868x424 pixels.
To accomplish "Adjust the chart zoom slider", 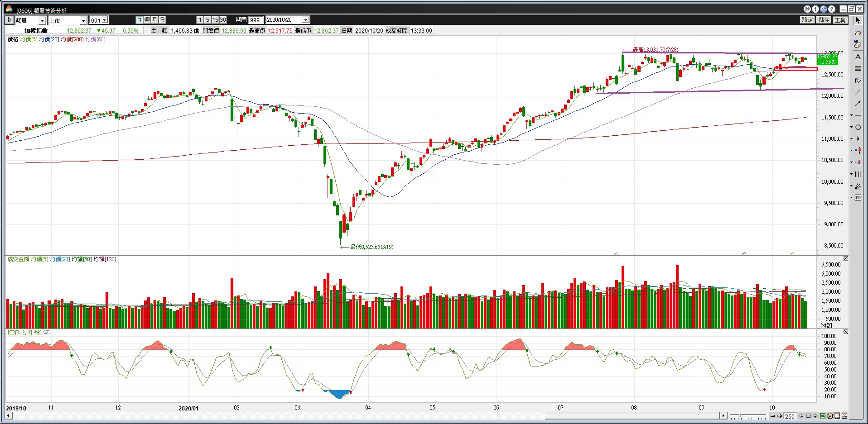I will pyautogui.click(x=741, y=415).
